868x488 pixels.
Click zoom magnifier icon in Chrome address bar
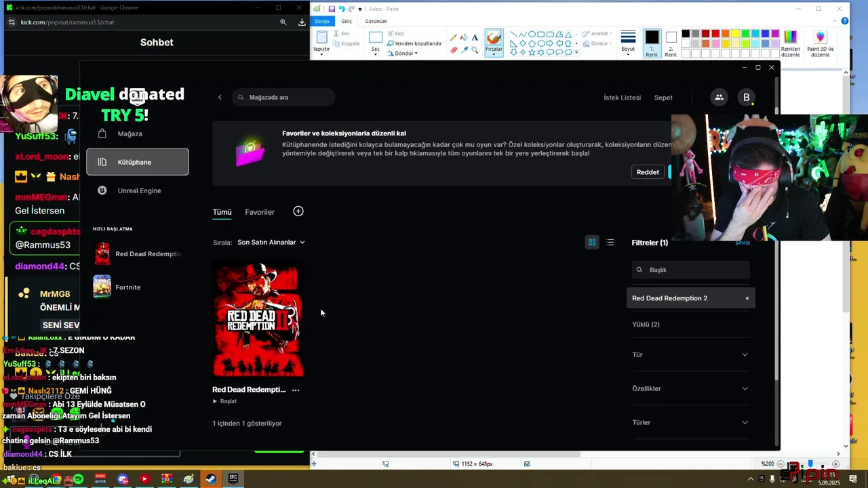(x=283, y=22)
